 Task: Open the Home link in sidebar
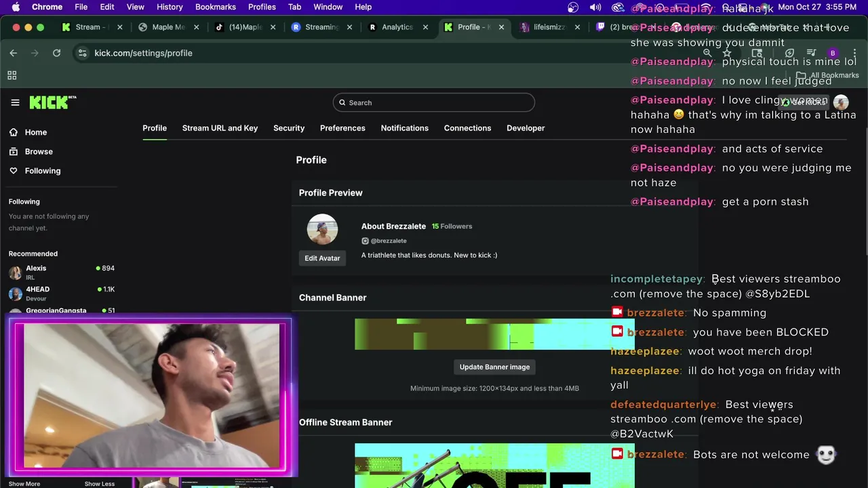point(36,132)
